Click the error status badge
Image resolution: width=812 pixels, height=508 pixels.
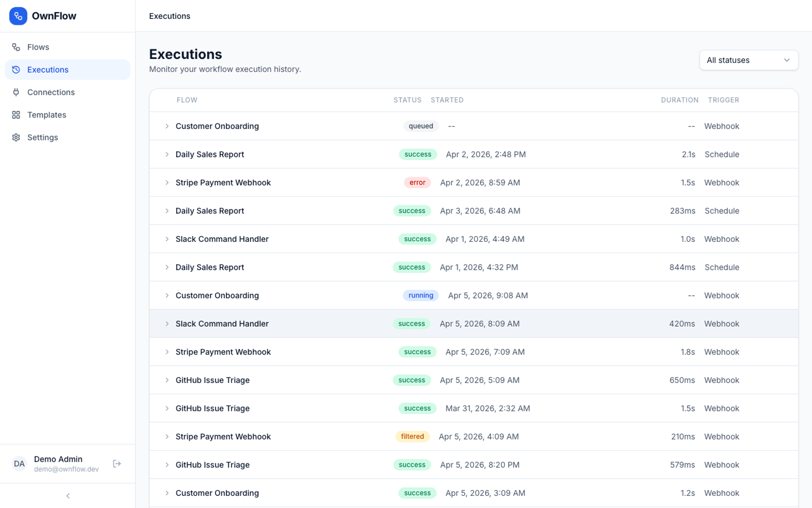coord(417,182)
